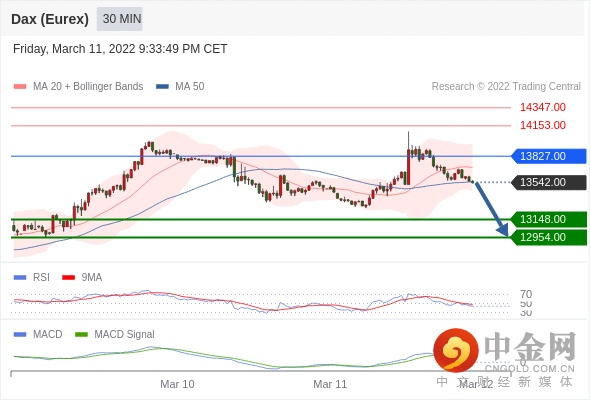Click the blue downward forecast arrow
This screenshot has width=590, height=400.
[x=491, y=209]
